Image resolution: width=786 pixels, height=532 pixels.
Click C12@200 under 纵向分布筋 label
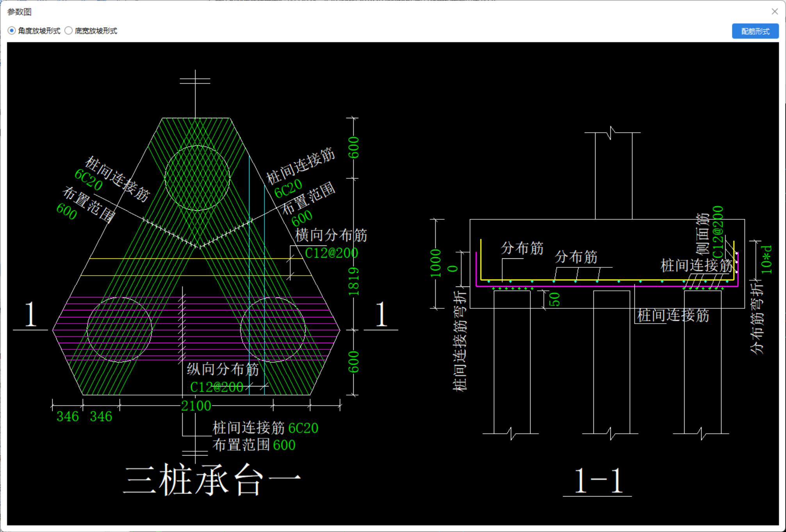(x=217, y=387)
